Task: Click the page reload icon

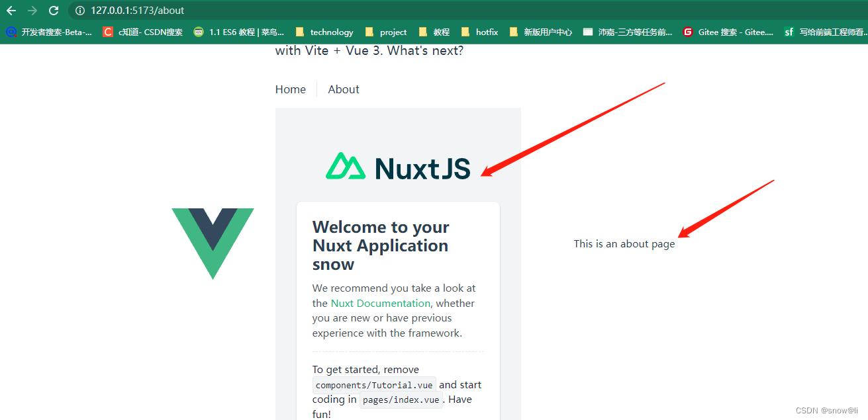Action: [53, 10]
